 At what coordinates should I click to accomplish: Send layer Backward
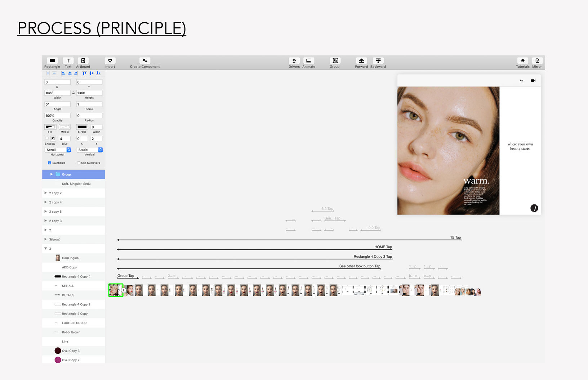378,60
